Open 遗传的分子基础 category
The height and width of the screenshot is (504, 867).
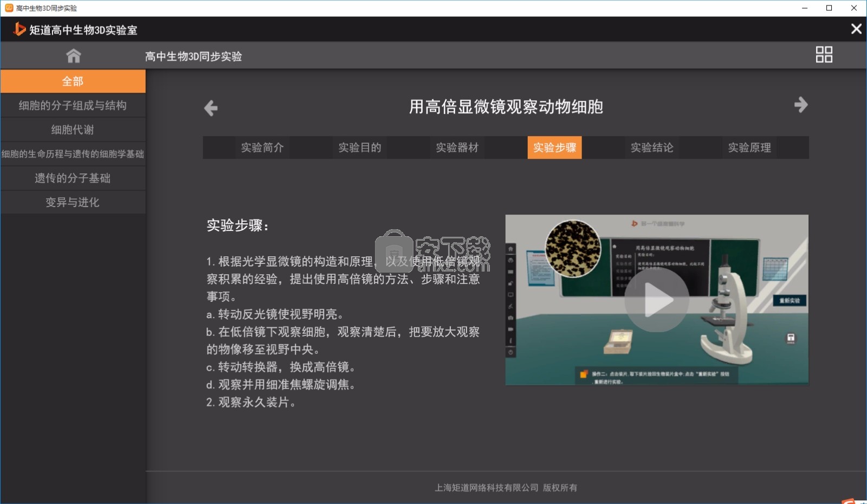click(x=73, y=178)
